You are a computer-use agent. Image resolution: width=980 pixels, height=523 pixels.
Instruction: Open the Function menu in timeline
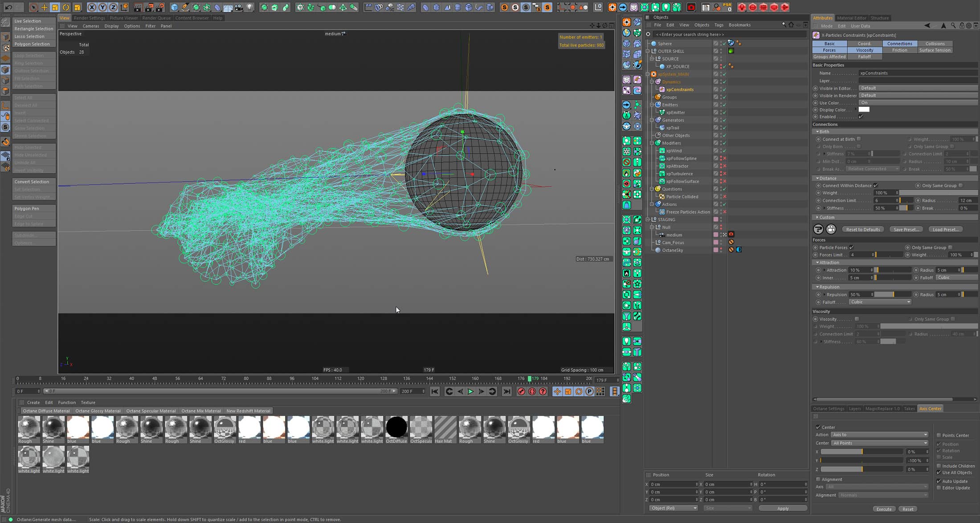67,402
